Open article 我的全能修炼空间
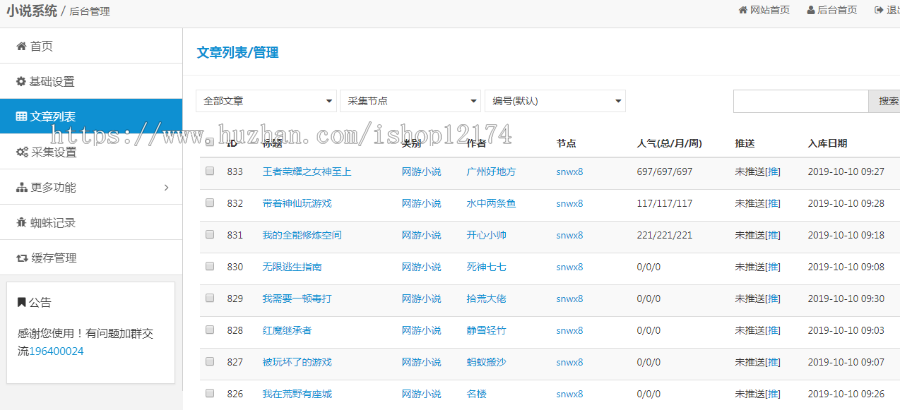The width and height of the screenshot is (900, 410). point(302,235)
